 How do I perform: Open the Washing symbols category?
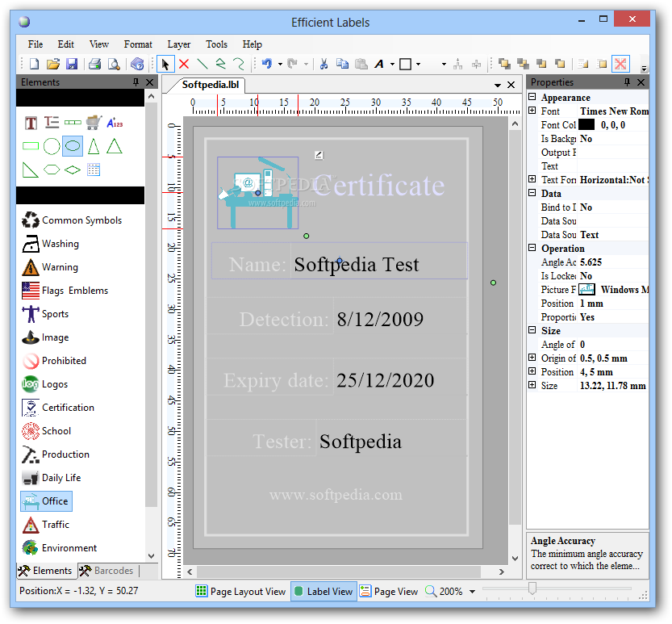pyautogui.click(x=51, y=244)
